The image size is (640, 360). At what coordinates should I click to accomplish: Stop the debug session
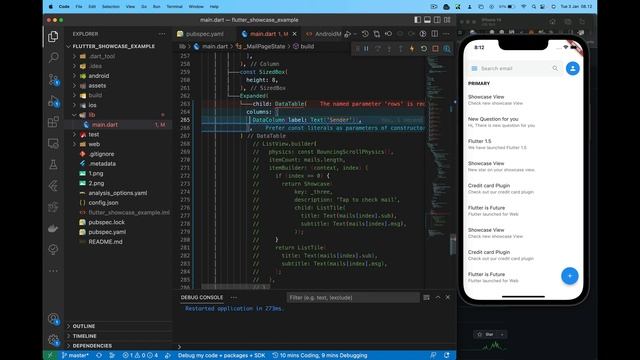(x=436, y=49)
